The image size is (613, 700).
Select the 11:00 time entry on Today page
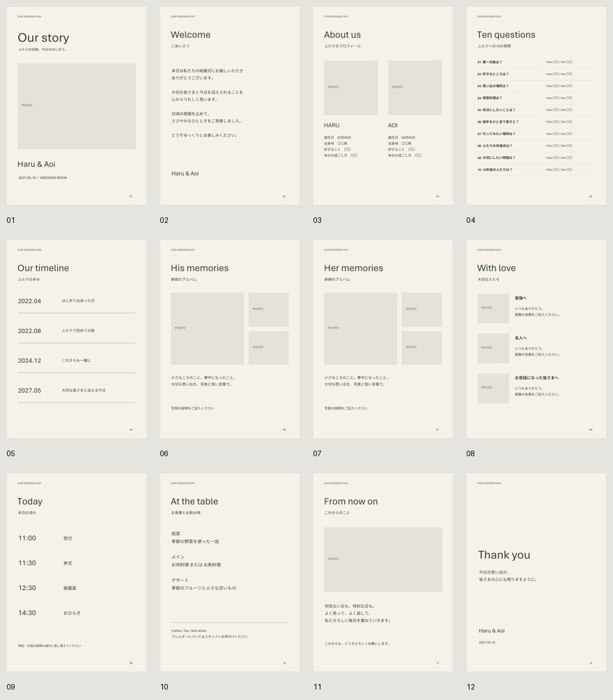[x=45, y=538]
